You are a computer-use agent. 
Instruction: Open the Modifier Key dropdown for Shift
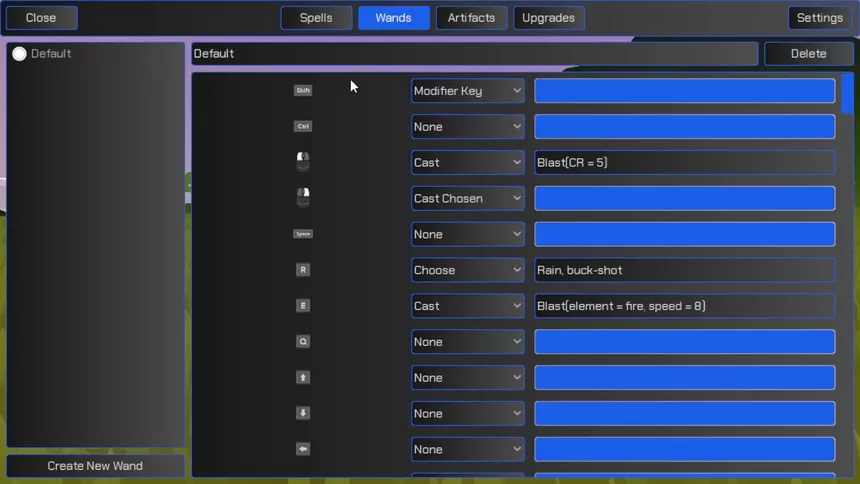[468, 91]
